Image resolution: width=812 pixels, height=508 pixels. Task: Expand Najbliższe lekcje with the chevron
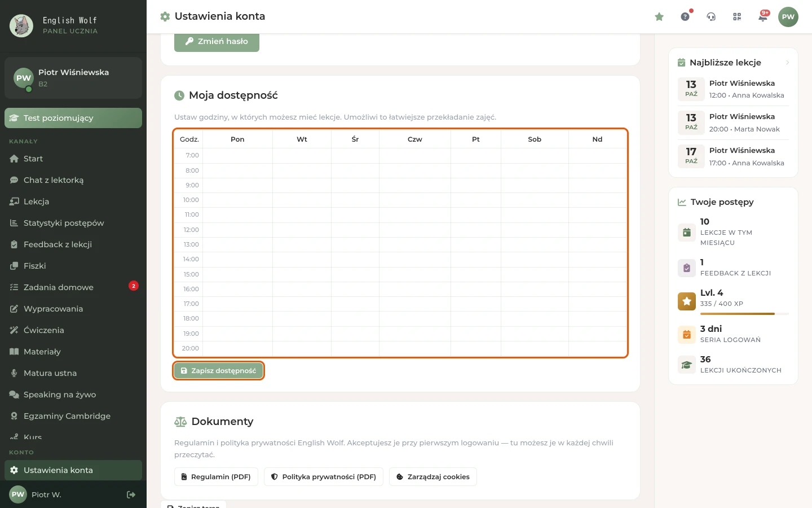[x=787, y=63]
